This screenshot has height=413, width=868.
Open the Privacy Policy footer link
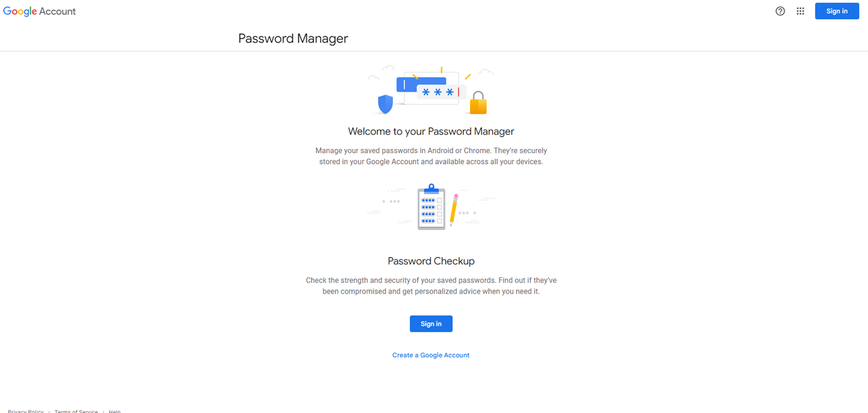[25, 411]
